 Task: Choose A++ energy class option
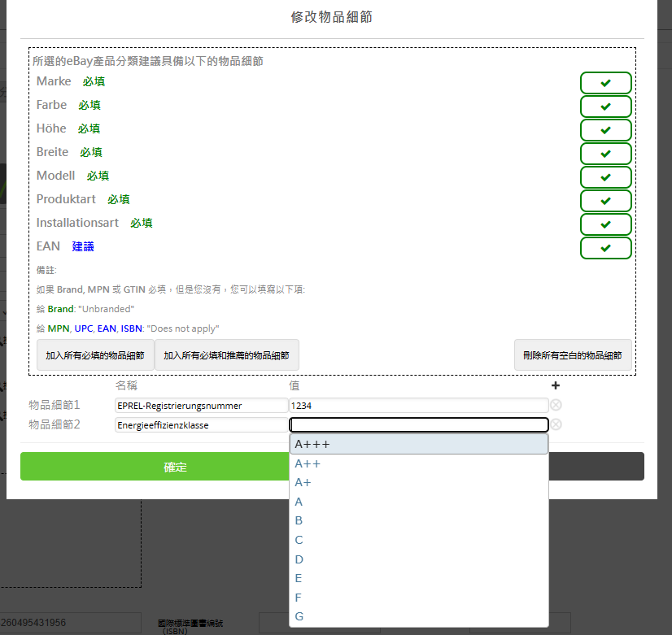click(418, 463)
